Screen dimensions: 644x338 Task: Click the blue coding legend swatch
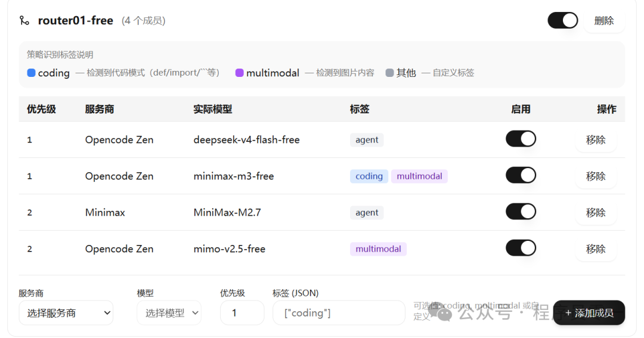click(31, 73)
